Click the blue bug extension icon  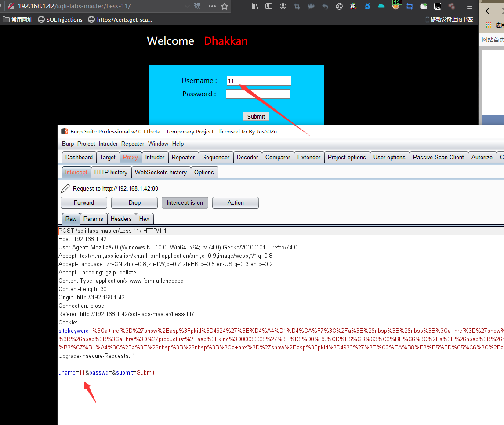pyautogui.click(x=367, y=6)
